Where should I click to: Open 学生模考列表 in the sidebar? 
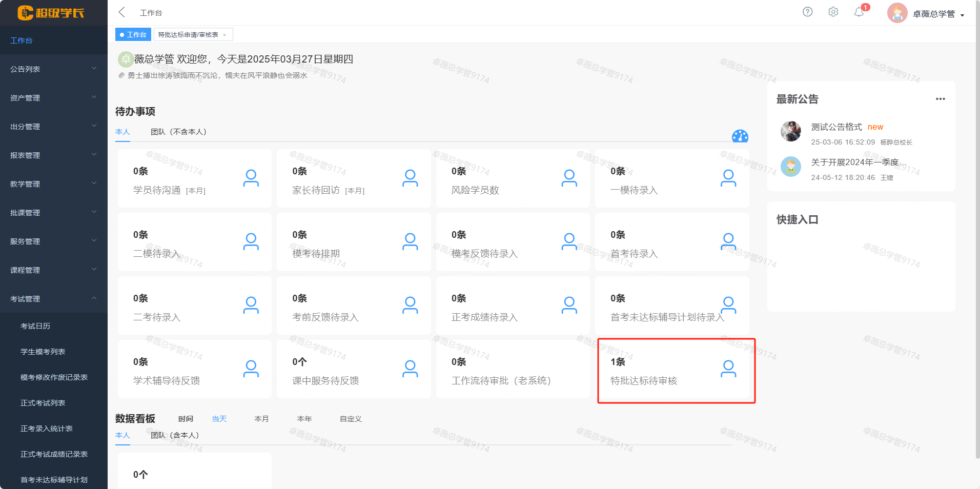(43, 352)
